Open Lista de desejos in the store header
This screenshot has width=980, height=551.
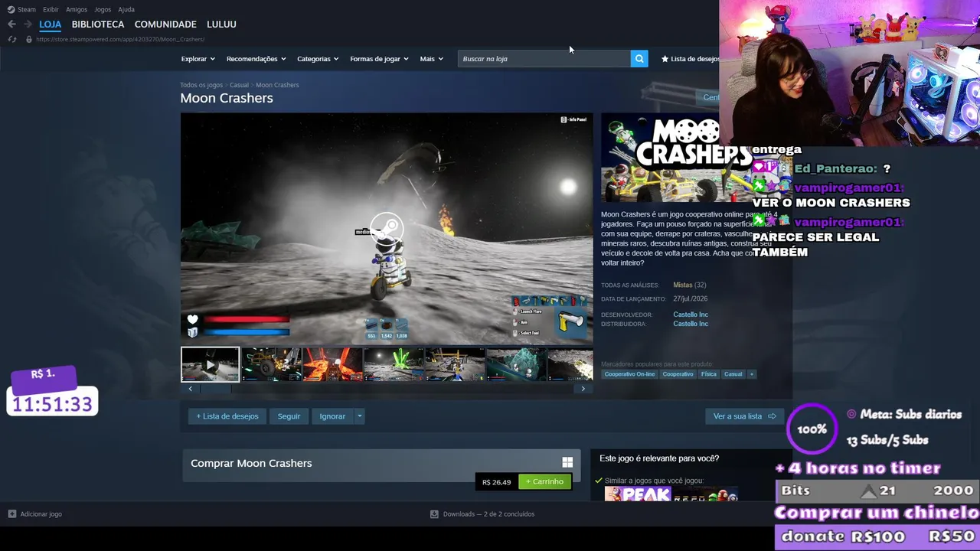pyautogui.click(x=691, y=59)
